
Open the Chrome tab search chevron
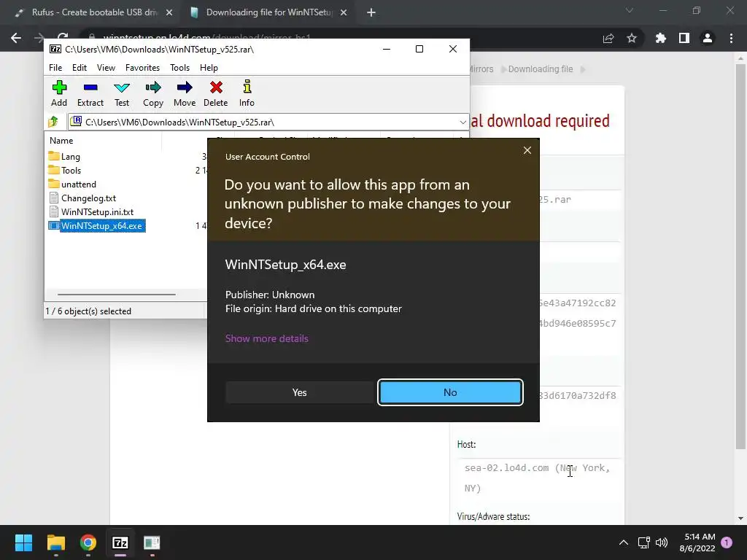[630, 10]
